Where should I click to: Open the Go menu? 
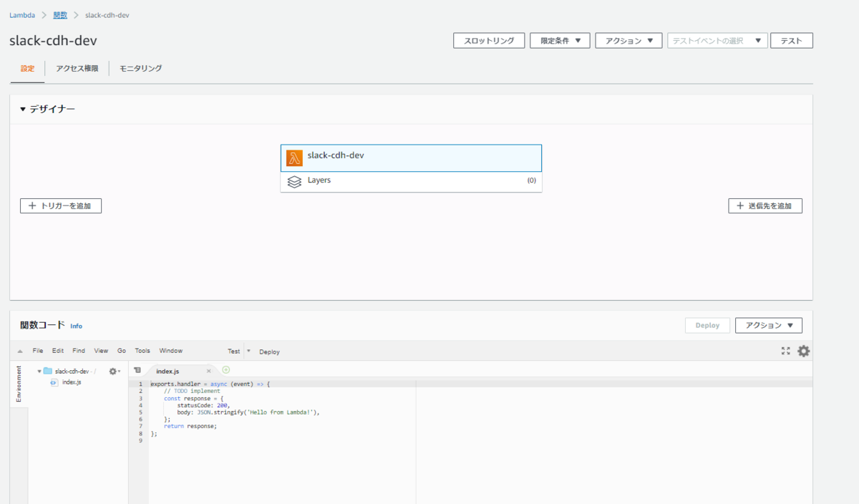(x=122, y=351)
